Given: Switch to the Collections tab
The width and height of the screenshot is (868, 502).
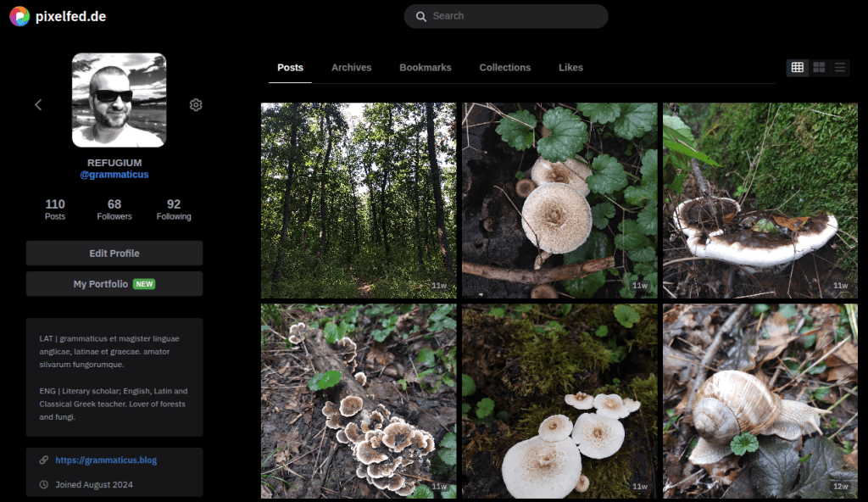Looking at the screenshot, I should (504, 68).
